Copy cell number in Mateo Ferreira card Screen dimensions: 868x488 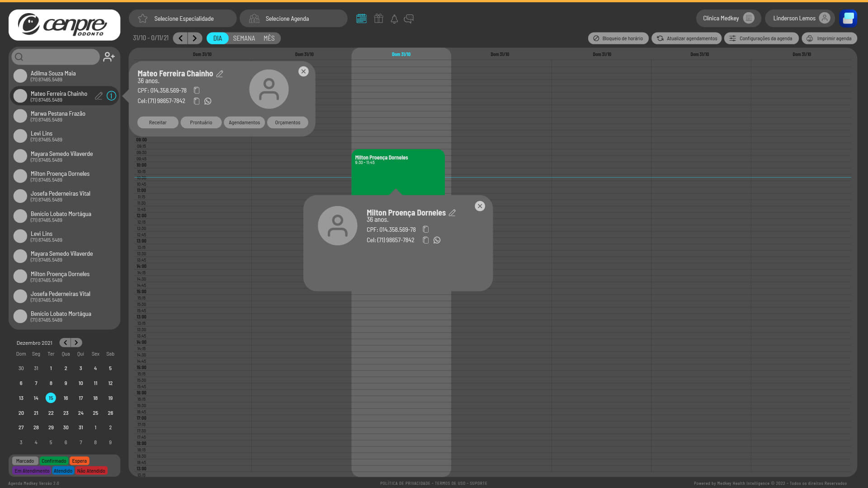[197, 101]
